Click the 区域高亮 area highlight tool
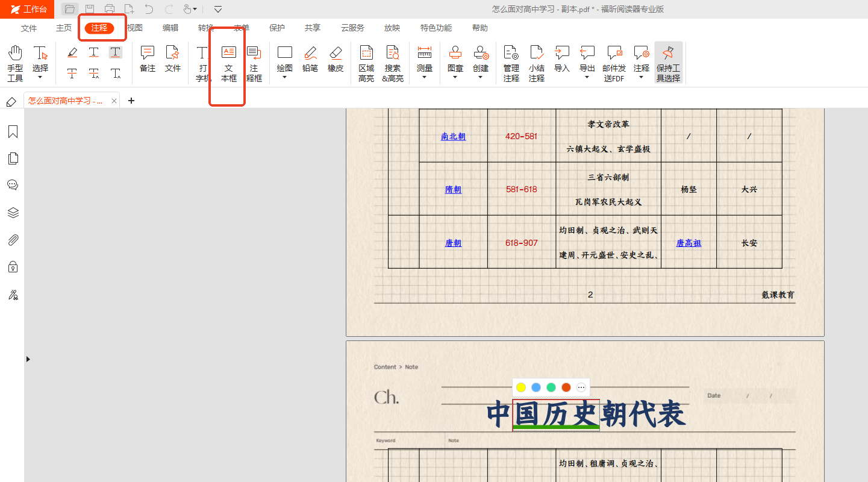868x482 pixels. coord(366,63)
